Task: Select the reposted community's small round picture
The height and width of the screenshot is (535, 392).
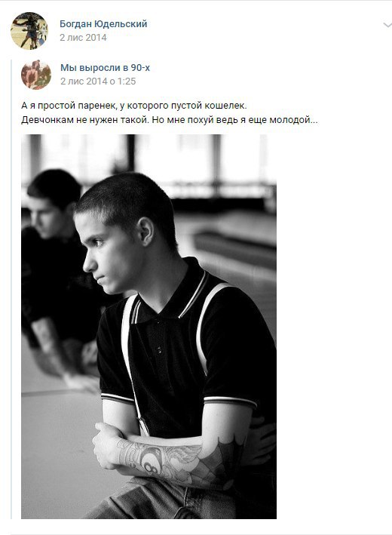Action: (x=36, y=75)
